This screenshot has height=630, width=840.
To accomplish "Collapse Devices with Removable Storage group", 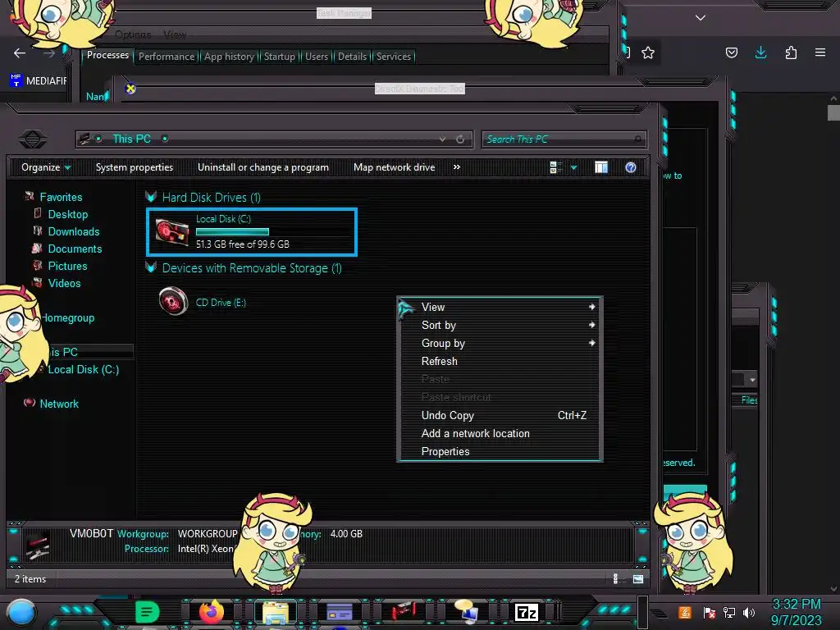I will [151, 267].
